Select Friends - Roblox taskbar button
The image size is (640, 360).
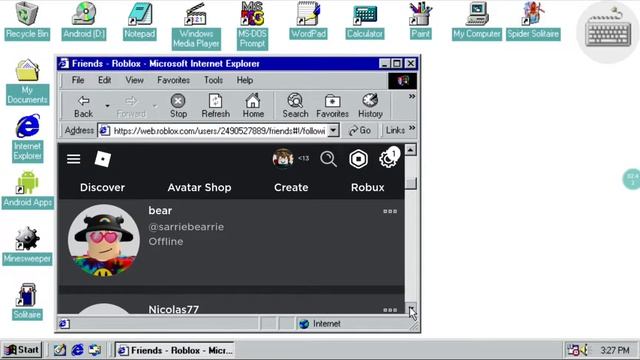tap(175, 350)
